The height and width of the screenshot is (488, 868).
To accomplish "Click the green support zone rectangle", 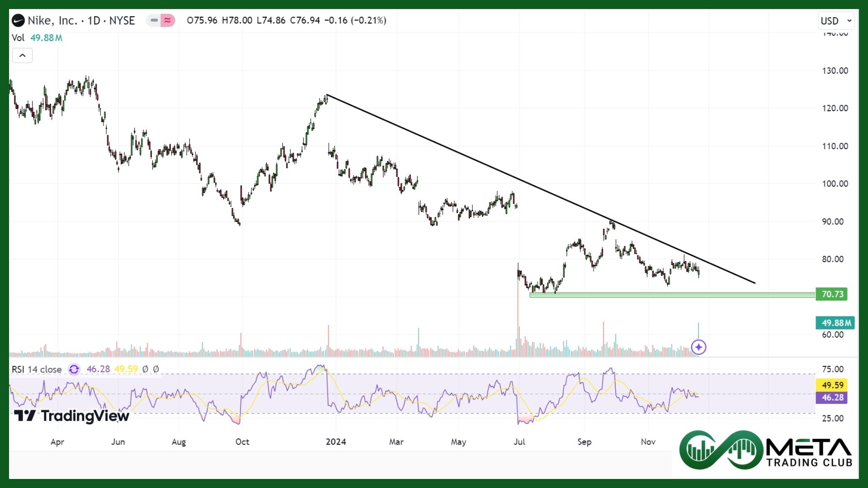I will (672, 295).
